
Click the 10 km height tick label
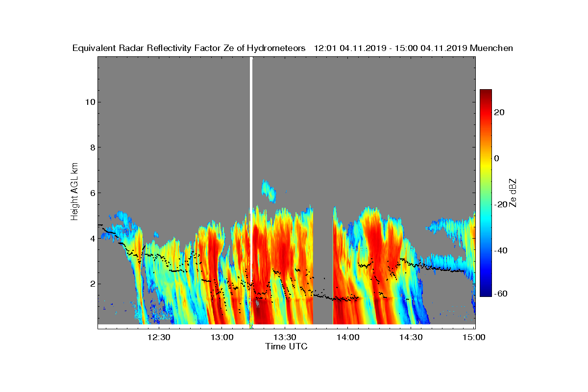point(90,102)
